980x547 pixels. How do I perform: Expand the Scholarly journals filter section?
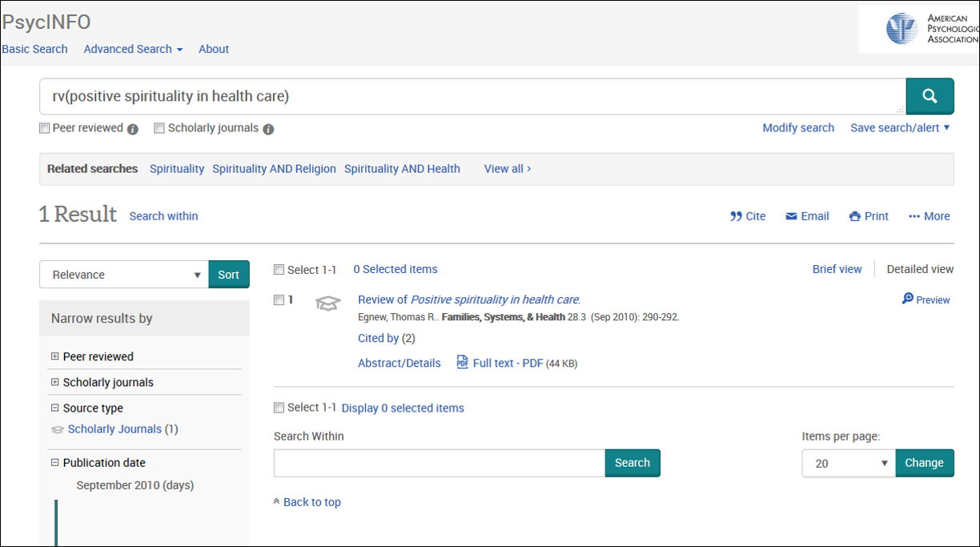(x=55, y=382)
